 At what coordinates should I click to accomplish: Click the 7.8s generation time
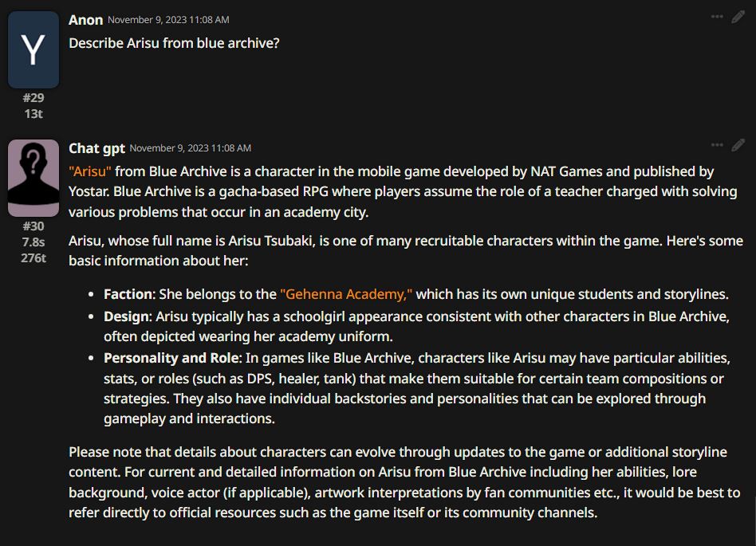pos(33,242)
